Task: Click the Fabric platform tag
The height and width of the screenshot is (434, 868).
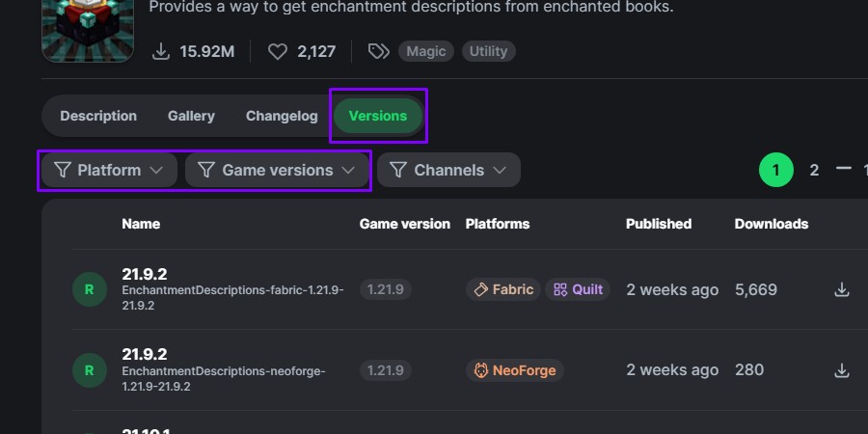Action: click(502, 289)
